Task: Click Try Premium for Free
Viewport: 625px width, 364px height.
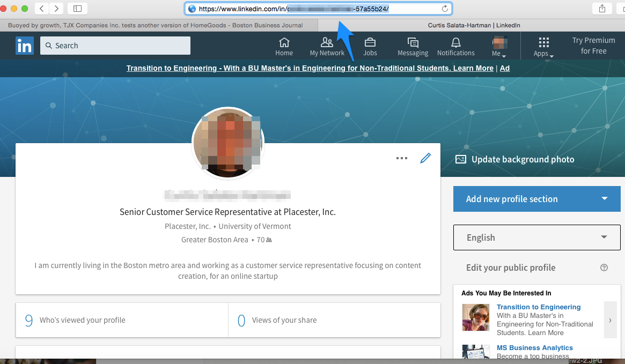Action: [x=593, y=46]
